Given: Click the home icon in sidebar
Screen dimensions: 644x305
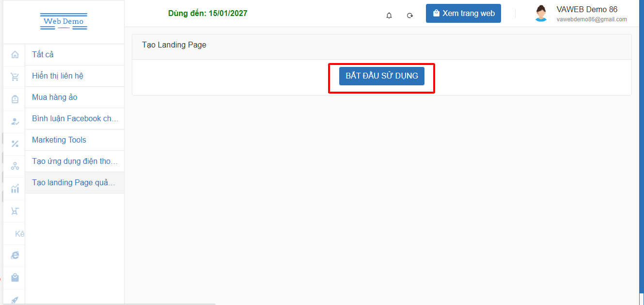Looking at the screenshot, I should (15, 54).
